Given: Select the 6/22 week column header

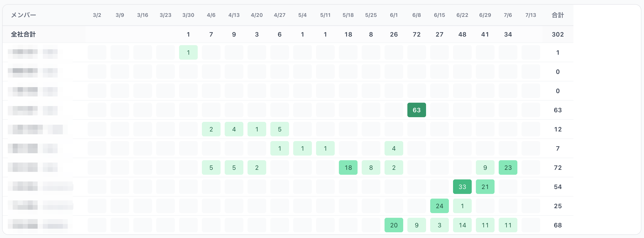Looking at the screenshot, I should 462,15.
